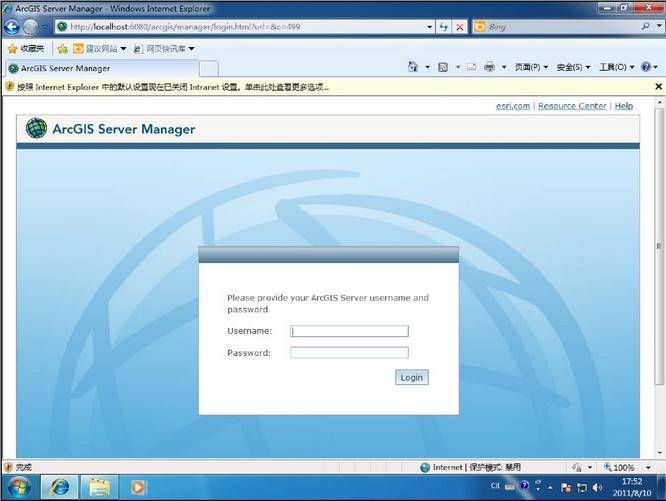
Task: Expand the address bar history dropdown
Action: coord(429,27)
